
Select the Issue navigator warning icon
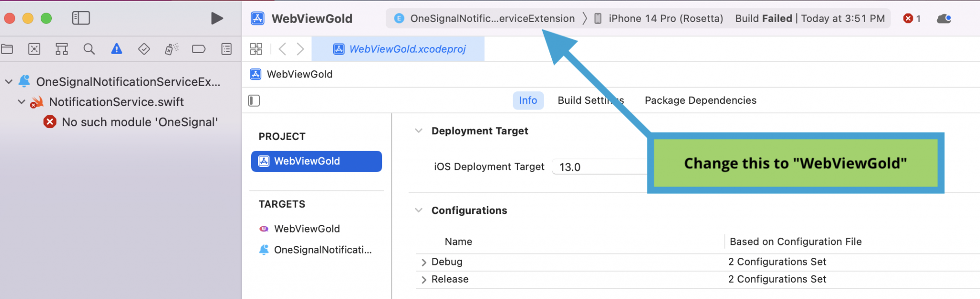click(x=117, y=49)
